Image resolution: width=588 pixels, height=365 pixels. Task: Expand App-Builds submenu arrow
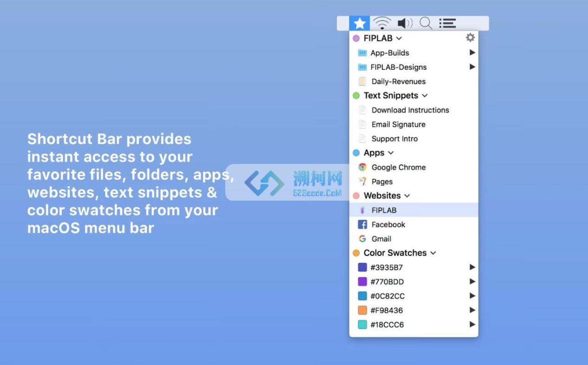point(472,52)
